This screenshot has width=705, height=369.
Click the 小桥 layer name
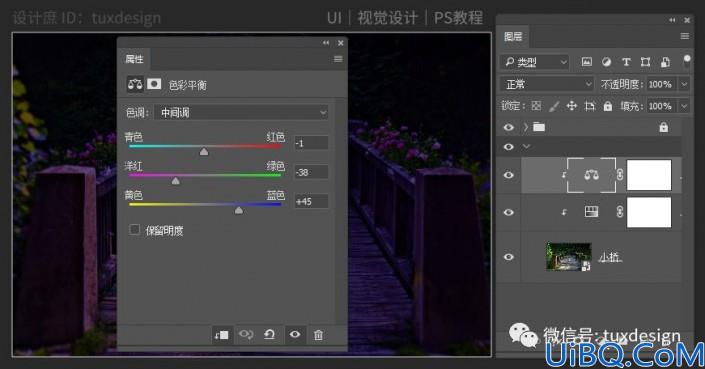pyautogui.click(x=610, y=257)
